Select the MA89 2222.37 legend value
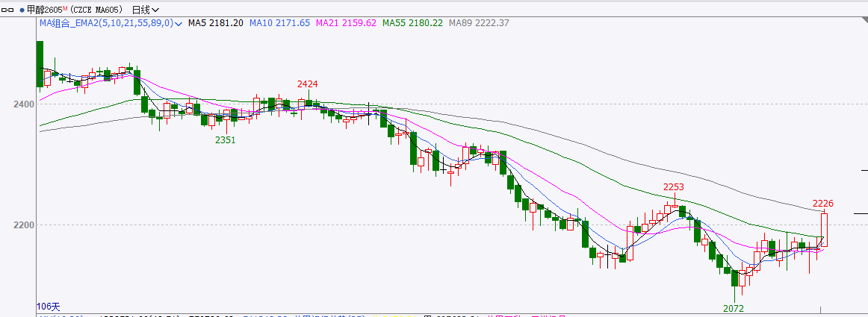The image size is (868, 317). coord(479,23)
